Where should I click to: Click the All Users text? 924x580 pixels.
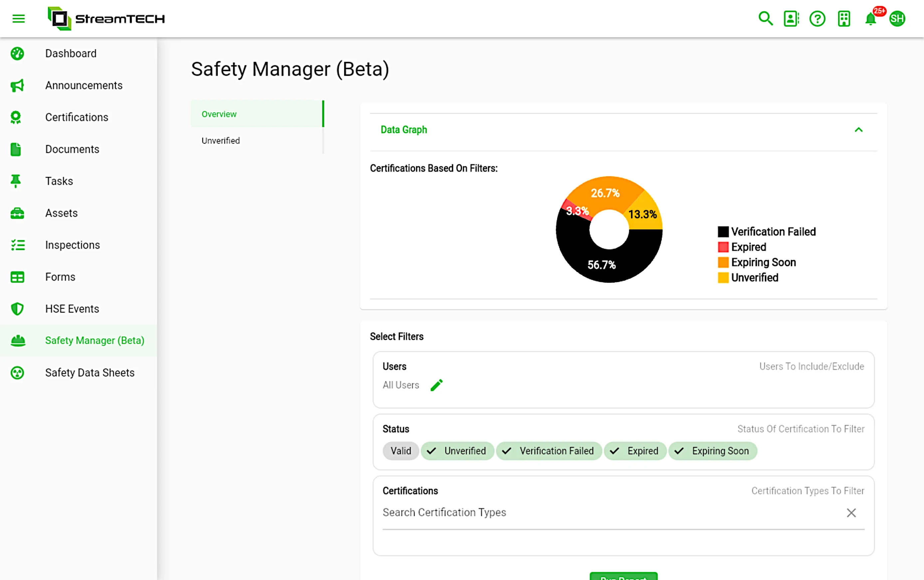point(401,385)
